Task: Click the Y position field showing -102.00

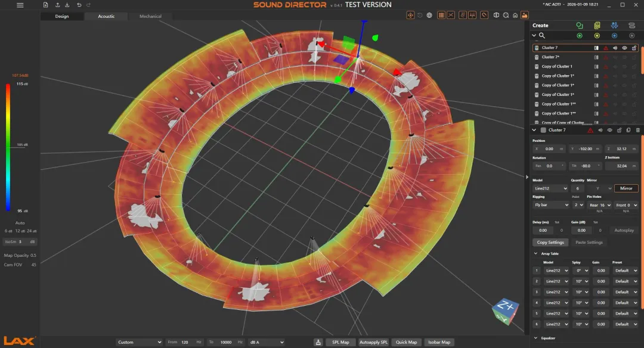Action: 586,148
